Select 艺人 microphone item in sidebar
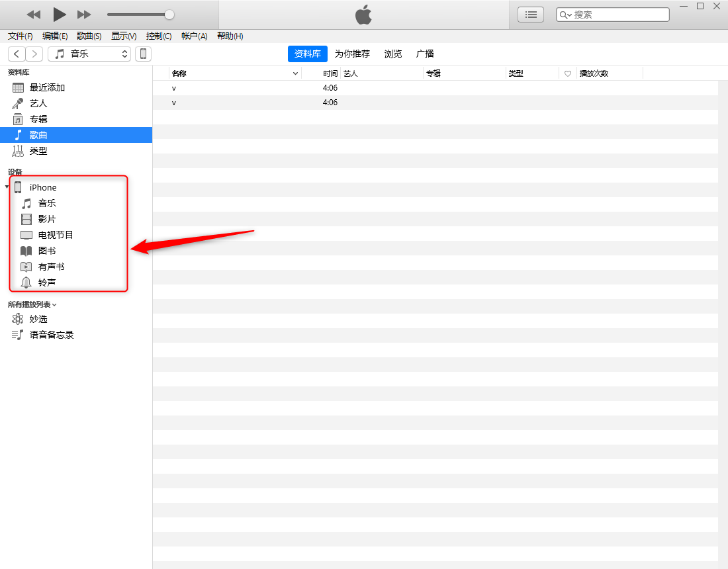This screenshot has width=728, height=569. [x=76, y=103]
